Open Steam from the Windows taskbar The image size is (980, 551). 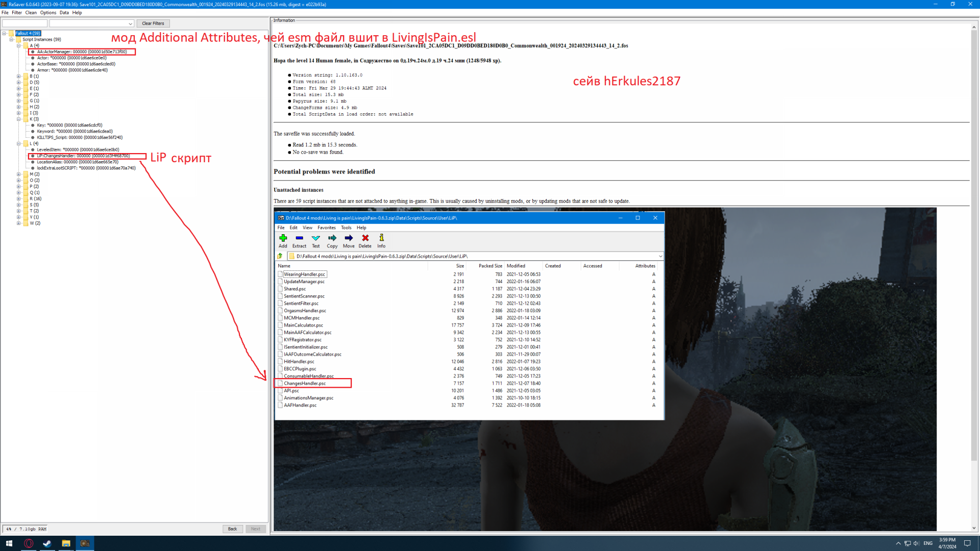(x=47, y=543)
